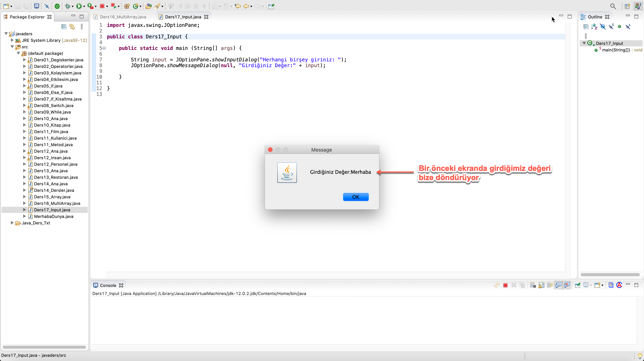The height and width of the screenshot is (361, 644).
Task: Sort Outline members alphabetically
Action: 594,26
